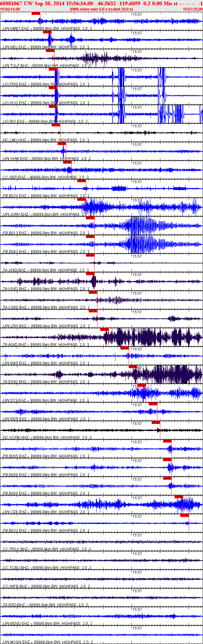Click the start time 15:56:14.00 label
203x644 pixels.
coord(10,9)
